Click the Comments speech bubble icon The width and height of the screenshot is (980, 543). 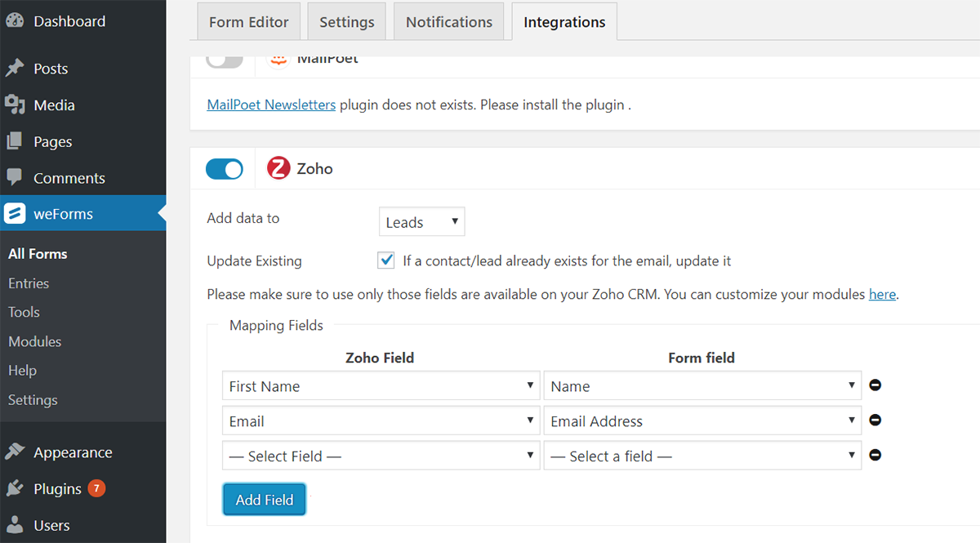(15, 177)
